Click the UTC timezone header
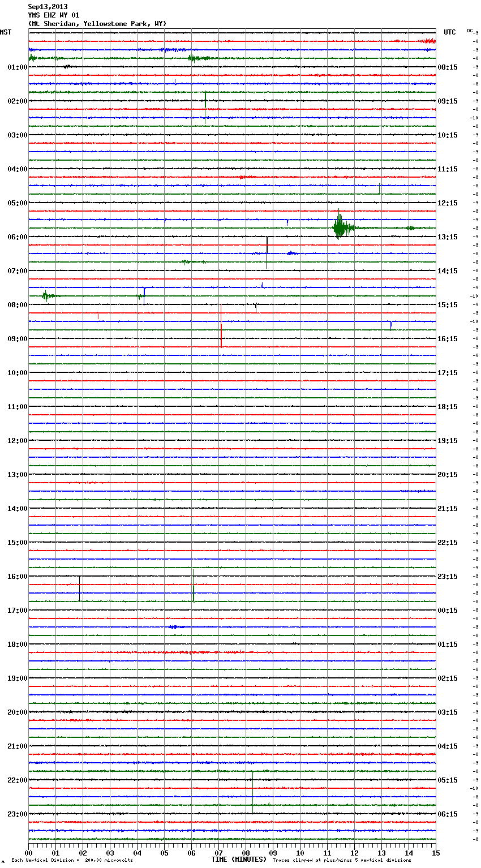 449,32
